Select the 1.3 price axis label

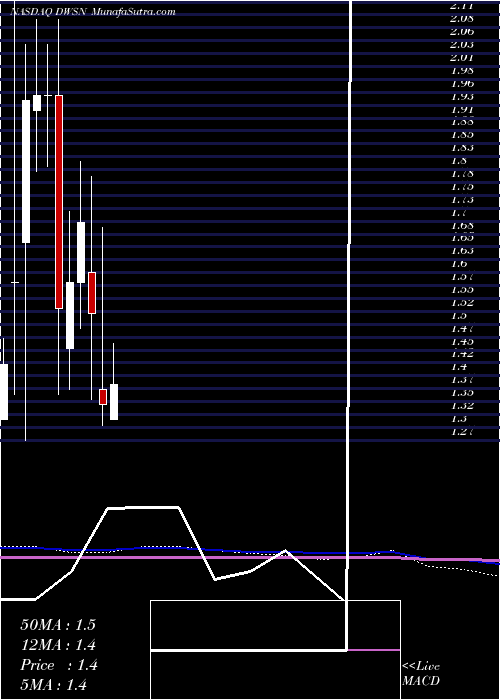click(x=459, y=418)
